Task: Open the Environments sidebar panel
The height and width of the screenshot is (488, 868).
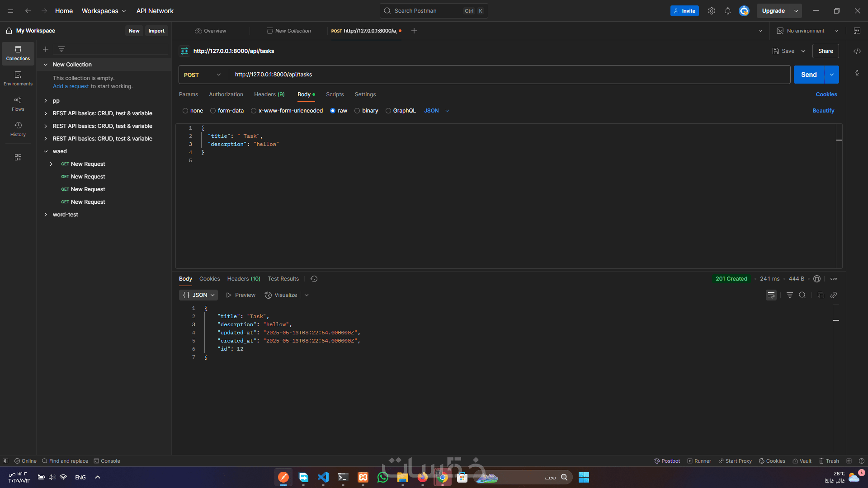Action: [x=18, y=78]
